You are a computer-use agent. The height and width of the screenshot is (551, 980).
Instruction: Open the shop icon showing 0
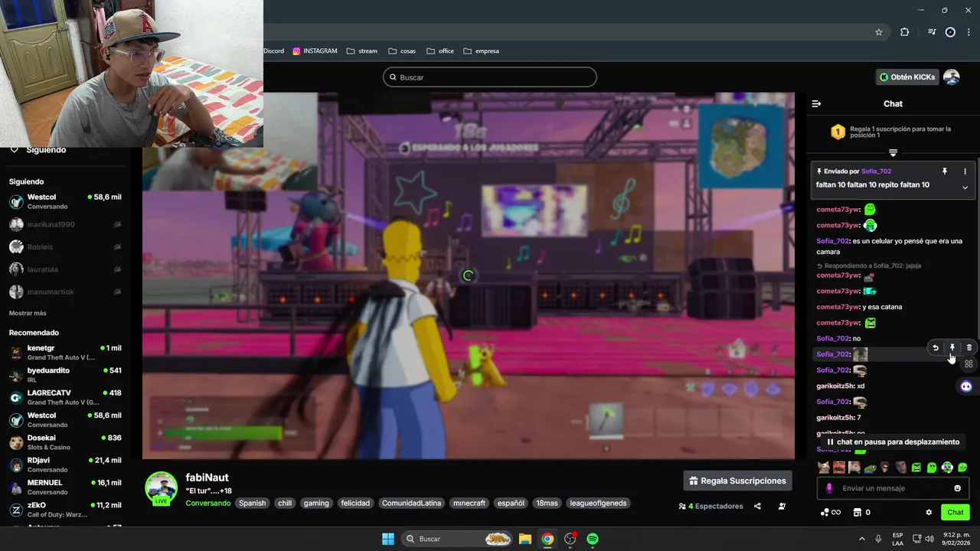[x=862, y=513]
